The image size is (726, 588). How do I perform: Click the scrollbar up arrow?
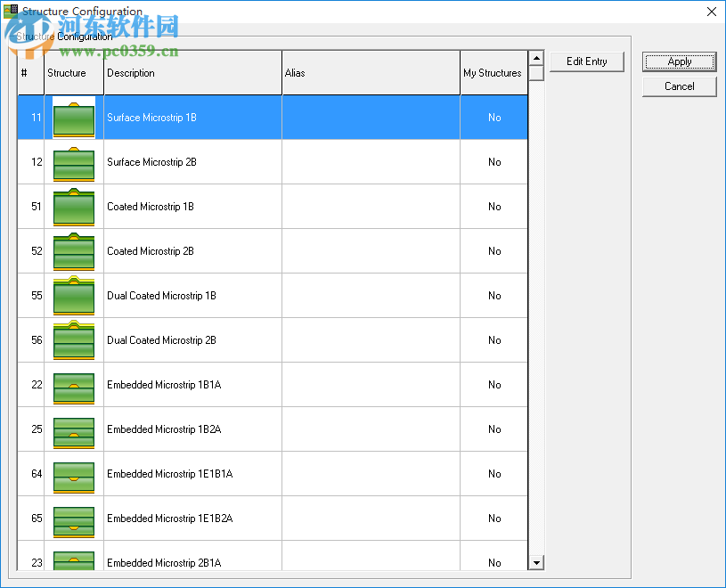[x=536, y=58]
